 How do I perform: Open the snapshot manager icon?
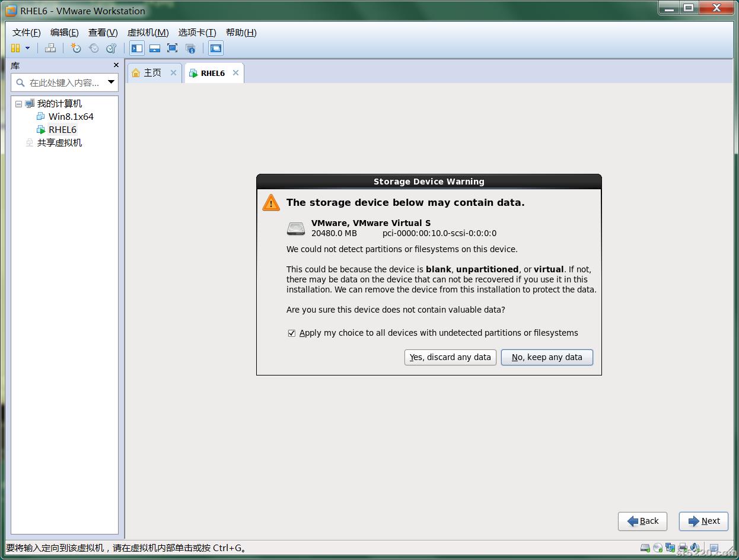pyautogui.click(x=111, y=48)
